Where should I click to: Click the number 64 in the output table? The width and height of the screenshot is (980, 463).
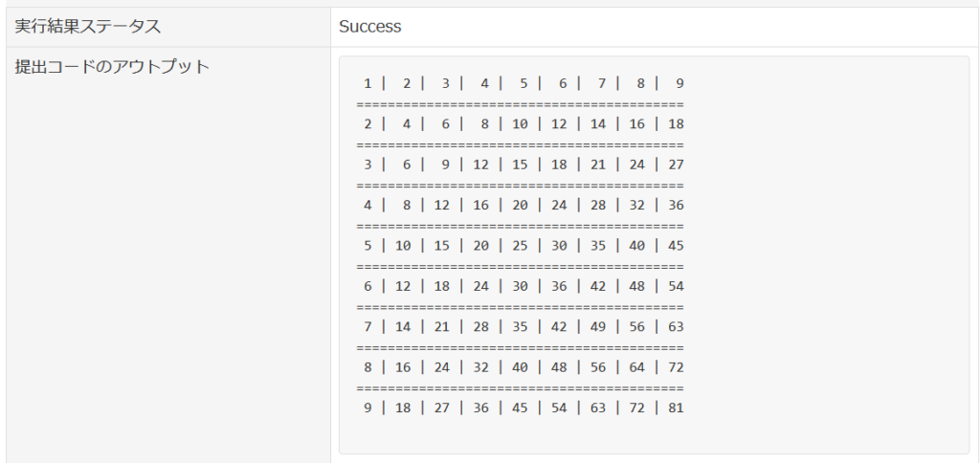click(637, 367)
